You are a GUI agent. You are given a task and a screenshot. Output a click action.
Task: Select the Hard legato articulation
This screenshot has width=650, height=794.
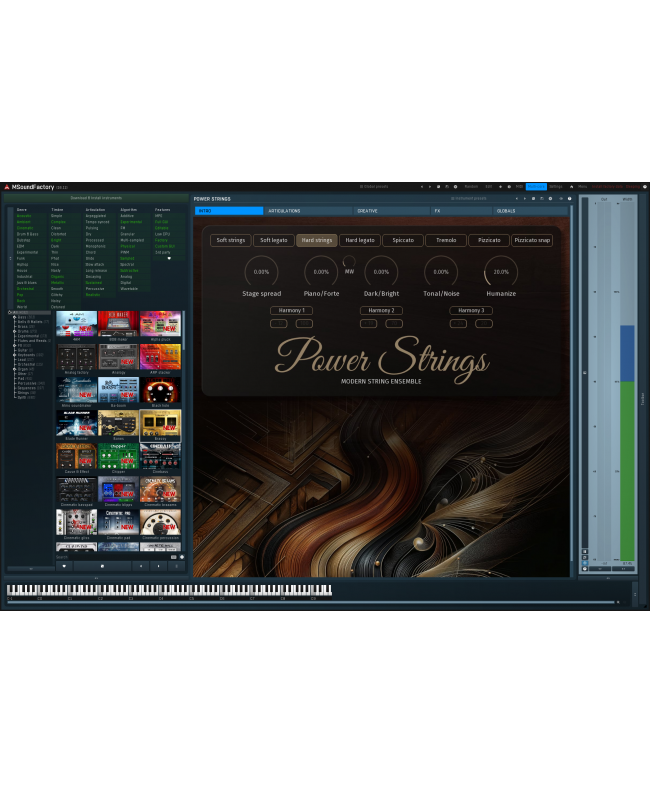coord(360,240)
